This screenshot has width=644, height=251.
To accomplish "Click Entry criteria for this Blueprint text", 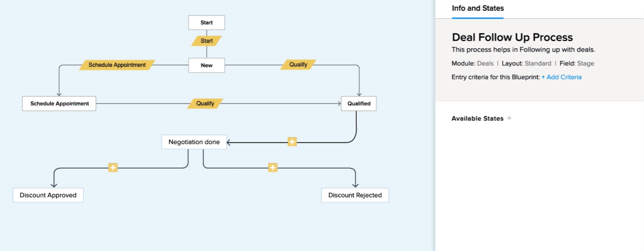I will [496, 77].
